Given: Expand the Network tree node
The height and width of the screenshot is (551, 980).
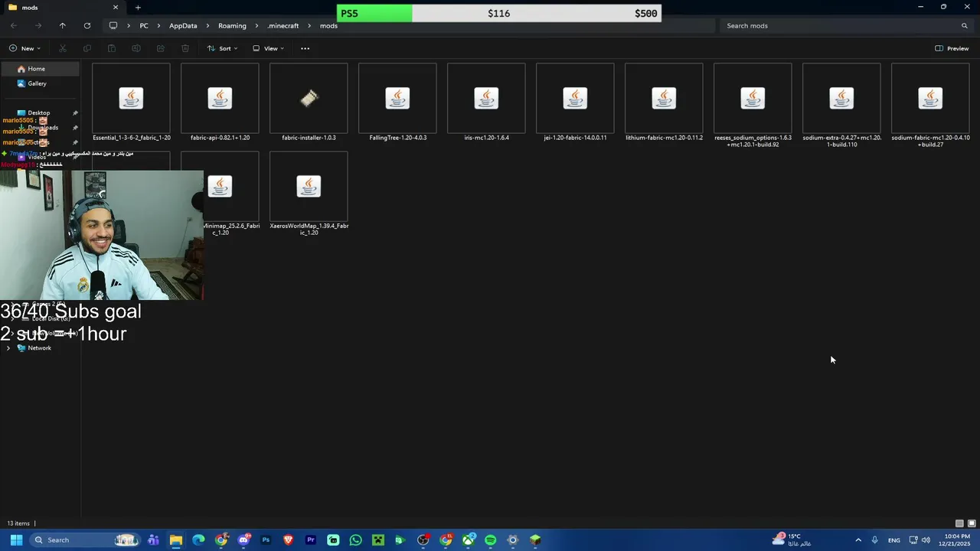Looking at the screenshot, I should click(x=8, y=348).
